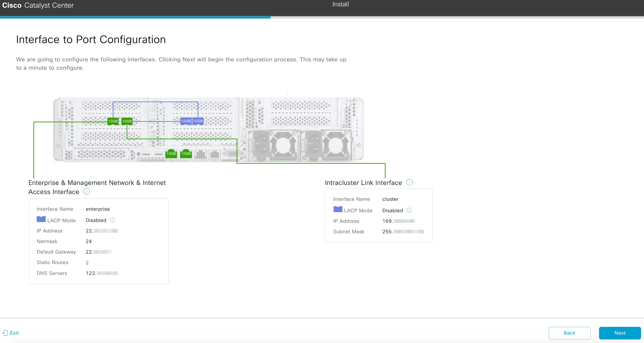Image resolution: width=644 pixels, height=343 pixels.
Task: Open the Static Routes link showing 2
Action: click(x=87, y=262)
